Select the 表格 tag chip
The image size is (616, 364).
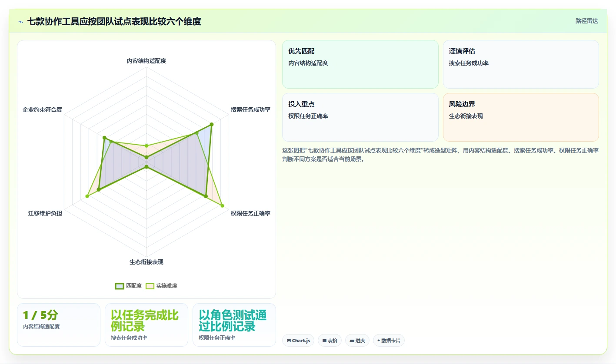pos(330,341)
